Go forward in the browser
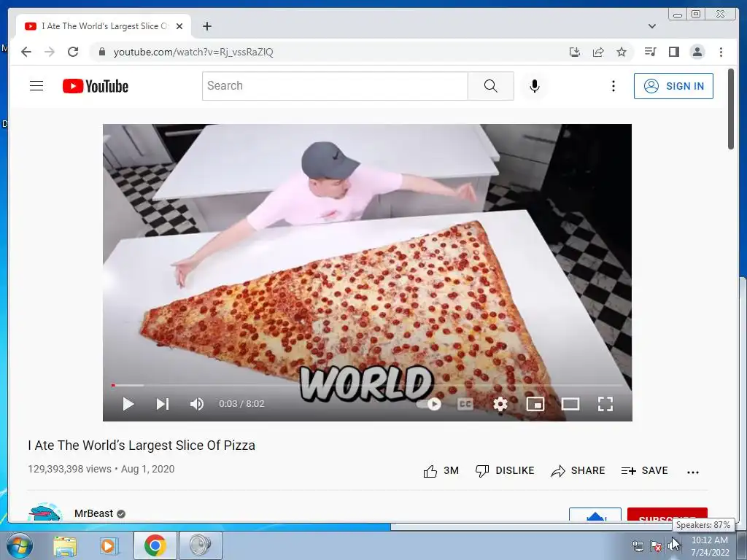The width and height of the screenshot is (747, 560). pyautogui.click(x=50, y=52)
